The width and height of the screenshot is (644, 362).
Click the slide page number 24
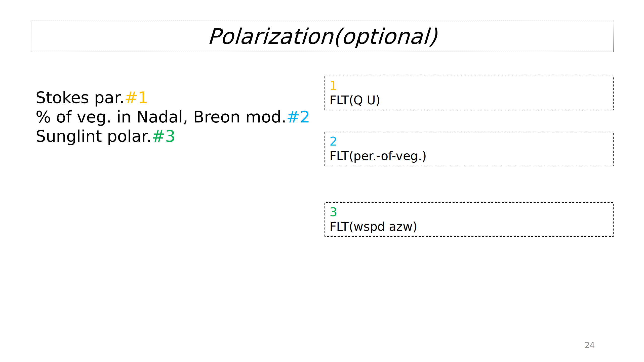pos(589,345)
